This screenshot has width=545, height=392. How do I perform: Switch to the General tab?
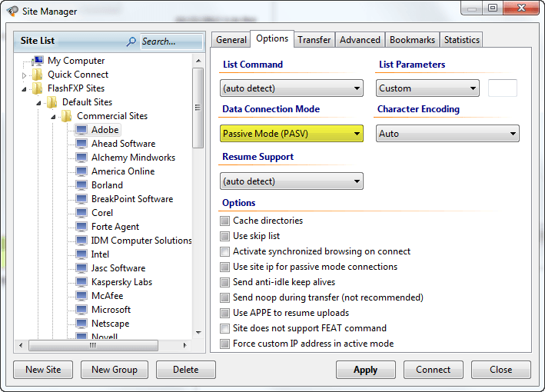231,40
